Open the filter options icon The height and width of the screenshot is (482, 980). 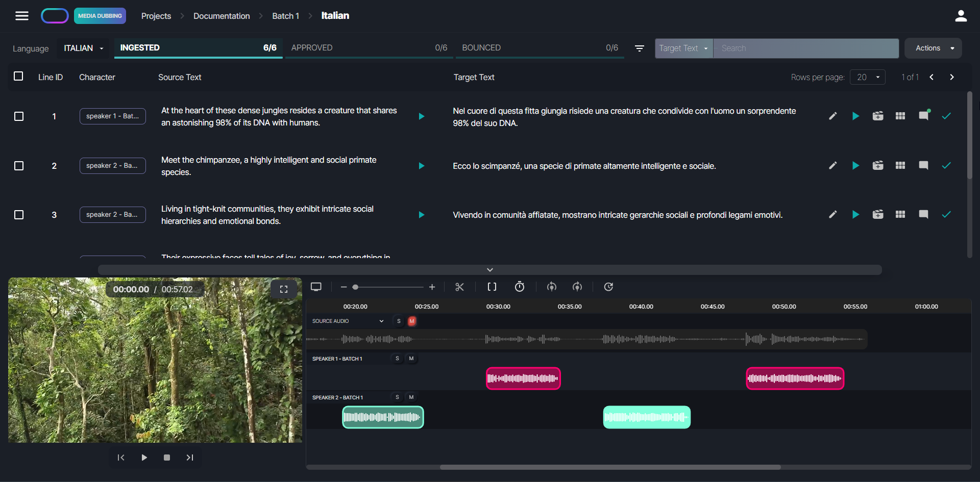click(639, 48)
